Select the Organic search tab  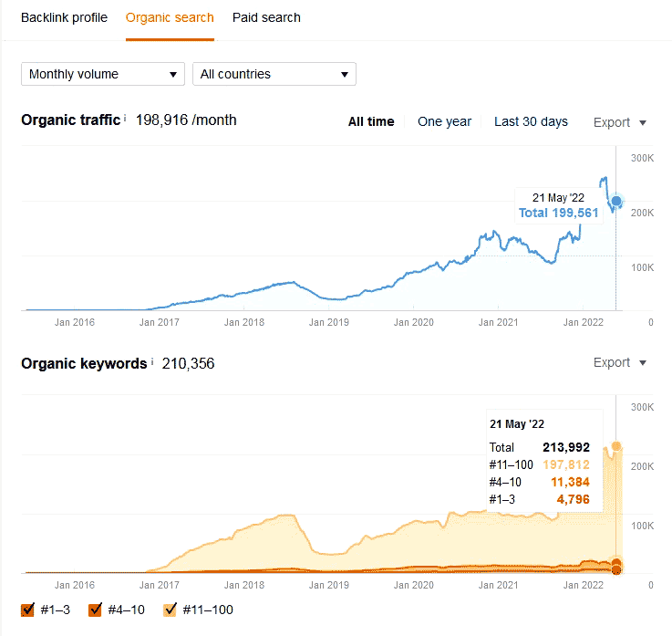tap(170, 17)
